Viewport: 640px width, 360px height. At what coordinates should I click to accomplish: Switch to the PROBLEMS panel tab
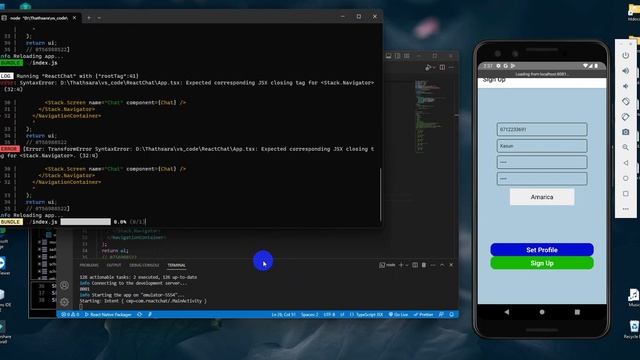(89, 265)
